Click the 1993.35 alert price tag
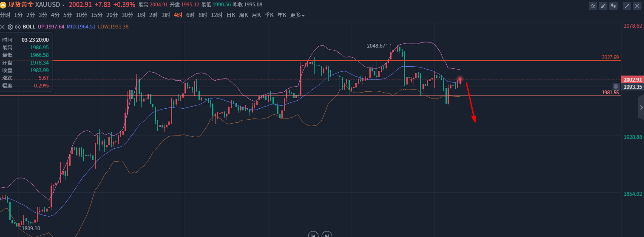Viewport: 644px width, 237px height. click(633, 87)
